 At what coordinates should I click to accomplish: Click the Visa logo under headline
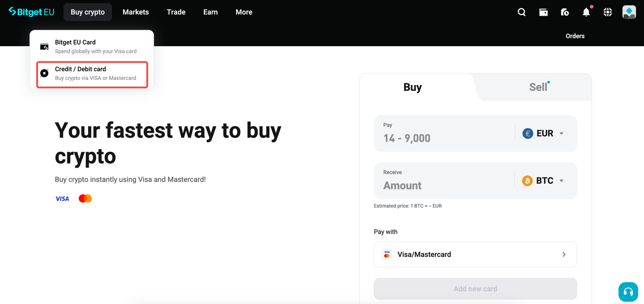pos(62,198)
